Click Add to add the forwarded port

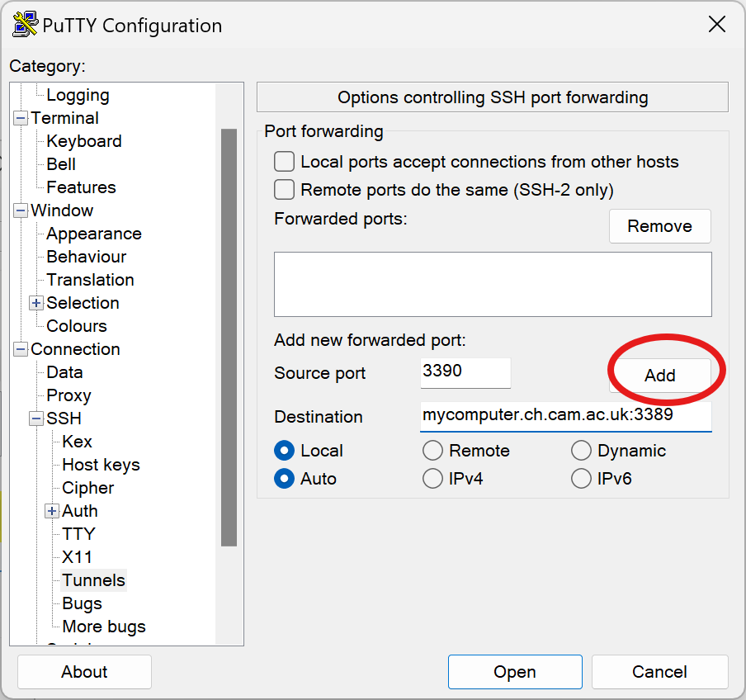coord(660,376)
